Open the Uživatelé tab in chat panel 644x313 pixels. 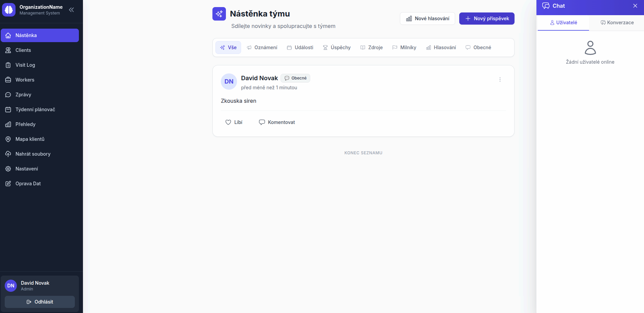coord(563,23)
